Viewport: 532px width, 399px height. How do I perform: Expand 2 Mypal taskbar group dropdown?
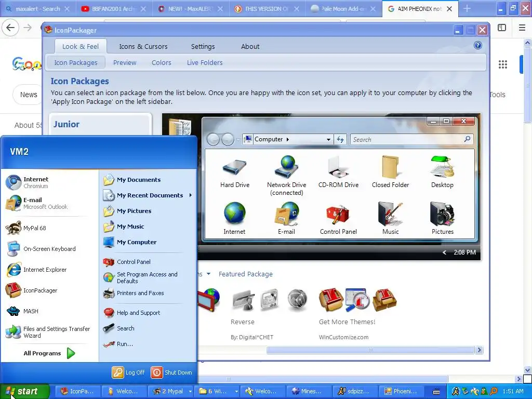(x=190, y=391)
